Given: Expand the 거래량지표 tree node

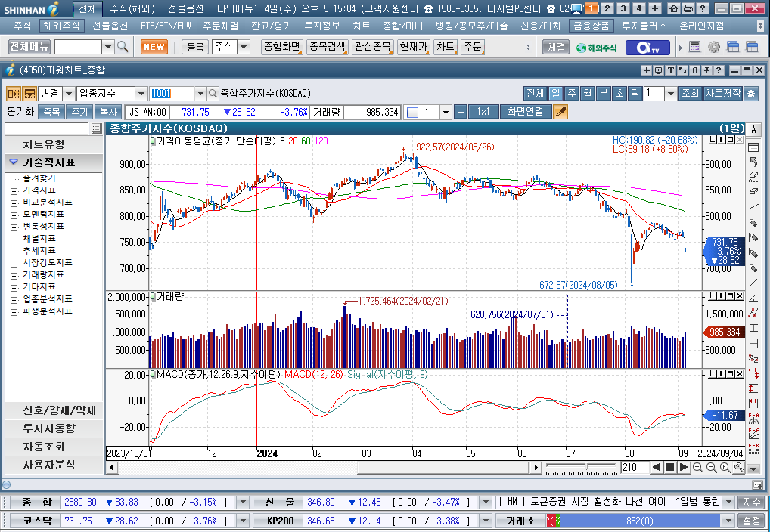Looking at the screenshot, I should tap(14, 275).
